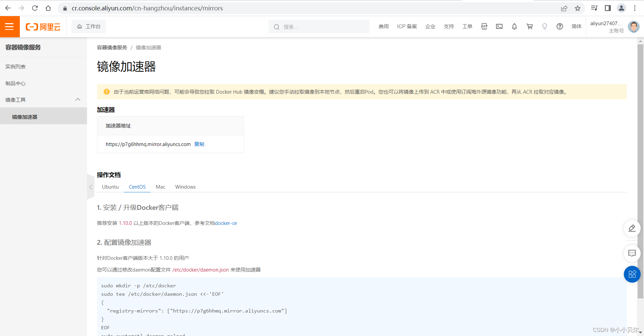The height and width of the screenshot is (336, 644).
Task: Collapse the sidebar with the arrow handle
Action: click(91, 187)
